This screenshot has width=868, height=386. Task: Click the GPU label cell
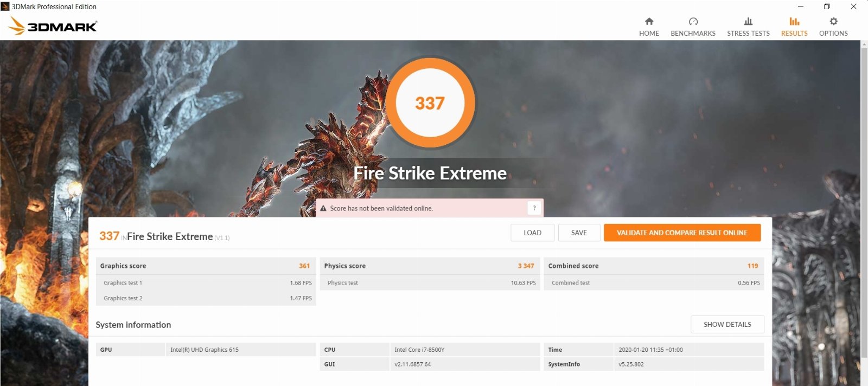130,350
